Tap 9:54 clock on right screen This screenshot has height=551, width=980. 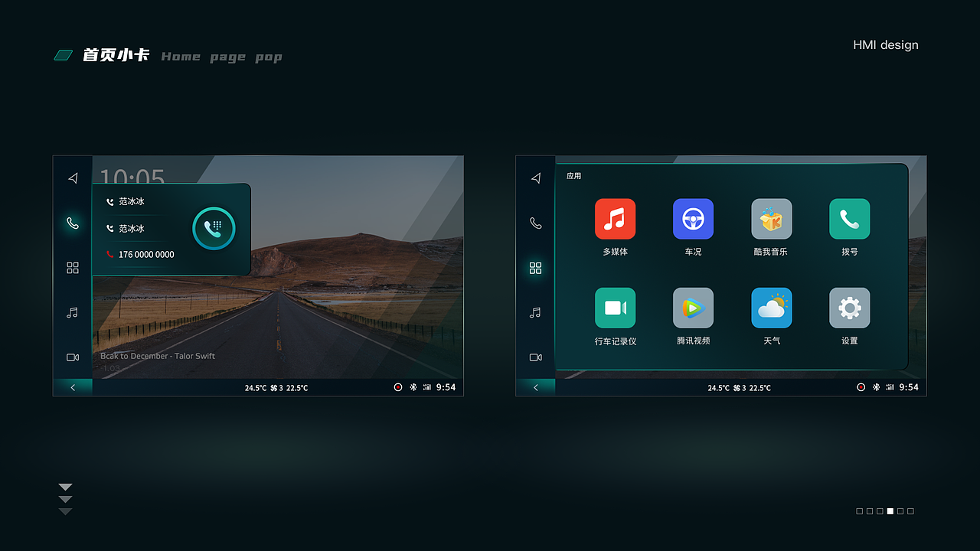pos(909,387)
